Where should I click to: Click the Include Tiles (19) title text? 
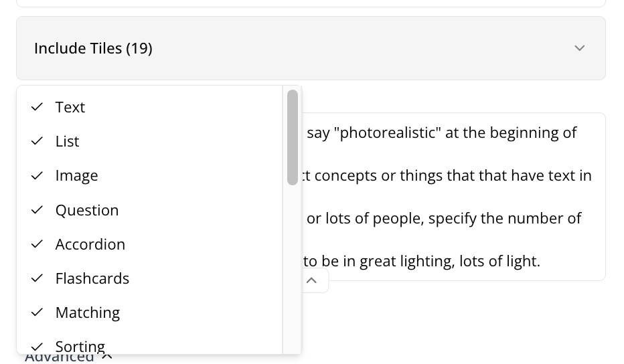[x=93, y=48]
